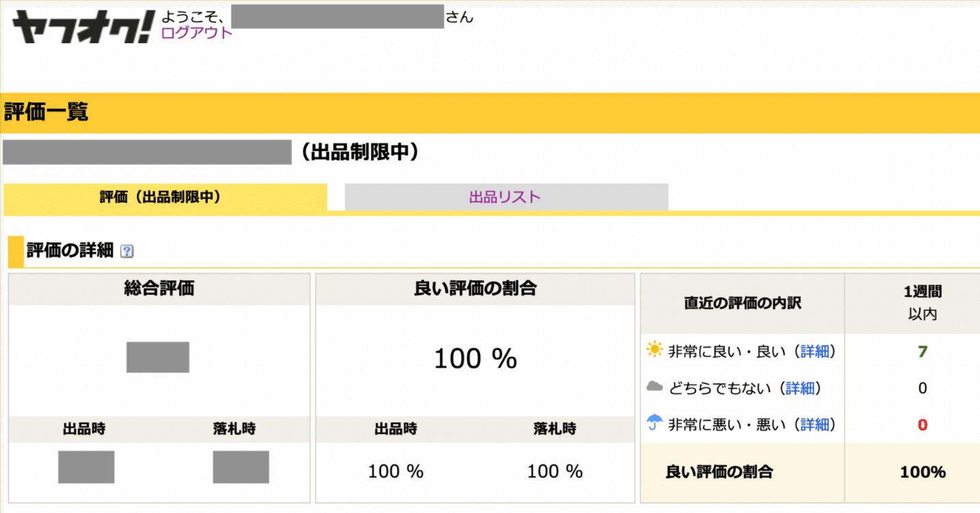Image resolution: width=980 pixels, height=513 pixels.
Task: Open 詳細 next to 非常に良い・良い
Action: click(815, 350)
